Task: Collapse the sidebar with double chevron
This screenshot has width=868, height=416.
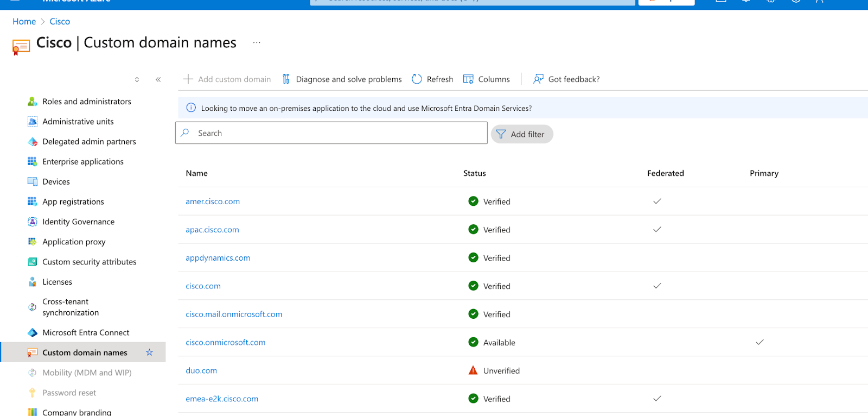Action: tap(158, 79)
